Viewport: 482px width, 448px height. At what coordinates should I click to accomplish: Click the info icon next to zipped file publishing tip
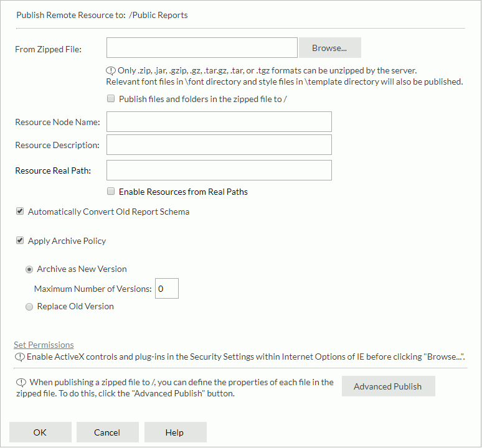[19, 382]
